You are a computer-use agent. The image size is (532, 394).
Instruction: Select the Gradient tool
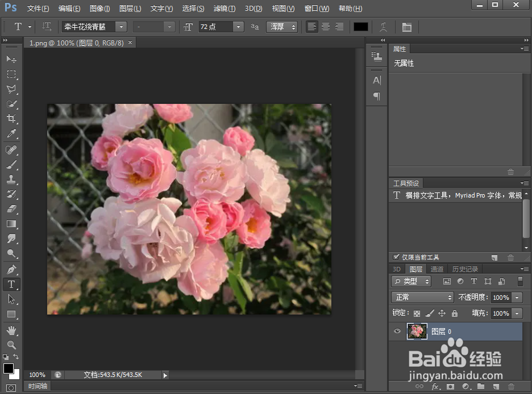[11, 224]
